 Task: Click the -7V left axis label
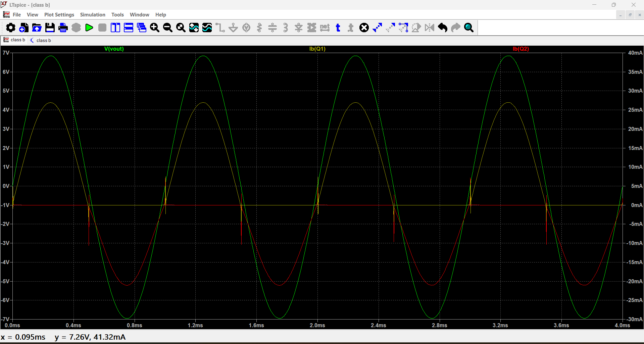(5, 319)
